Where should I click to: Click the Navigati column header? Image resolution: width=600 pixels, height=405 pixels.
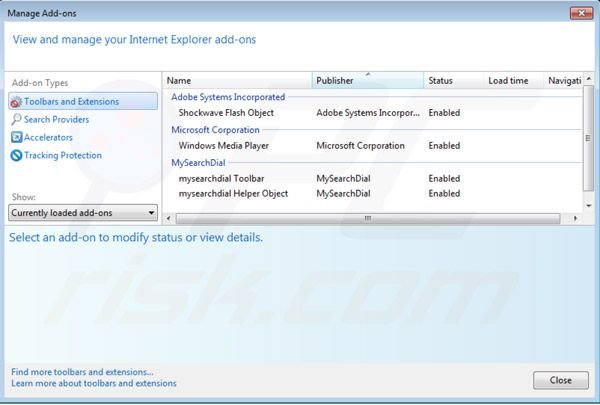(x=563, y=81)
